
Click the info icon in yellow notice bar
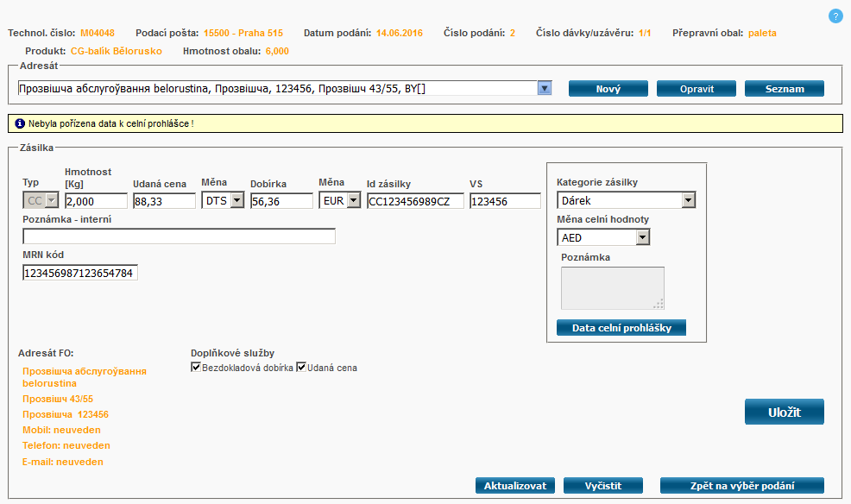click(20, 124)
